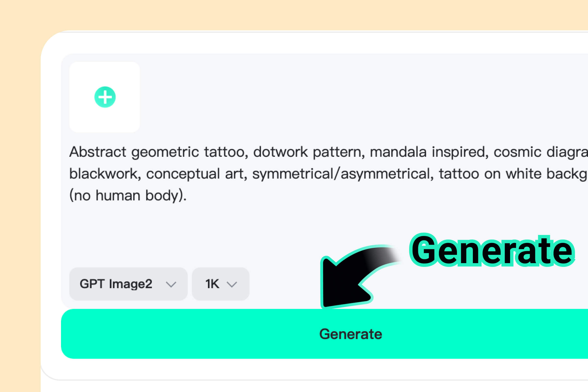Click the large outlined Generate caption text
Viewport: 588px width, 392px height.
[492, 250]
